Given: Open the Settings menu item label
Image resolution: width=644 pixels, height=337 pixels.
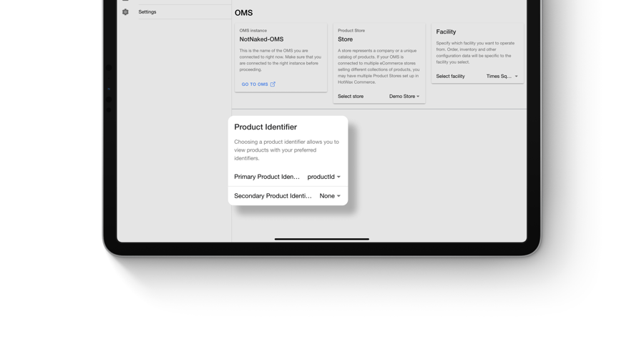Looking at the screenshot, I should 147,12.
